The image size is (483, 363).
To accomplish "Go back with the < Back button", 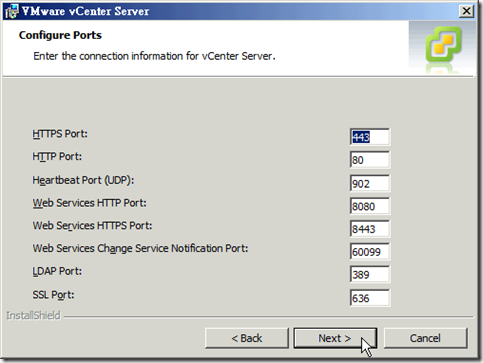I will pos(247,338).
